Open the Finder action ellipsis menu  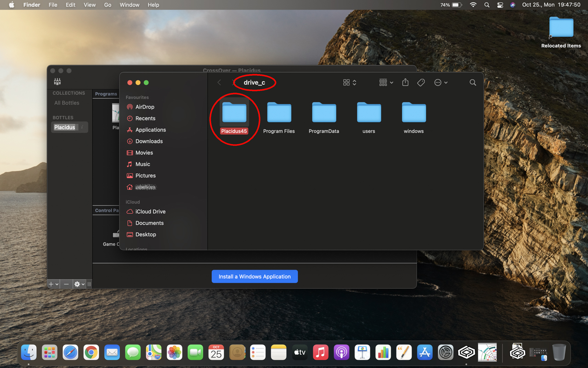(441, 82)
